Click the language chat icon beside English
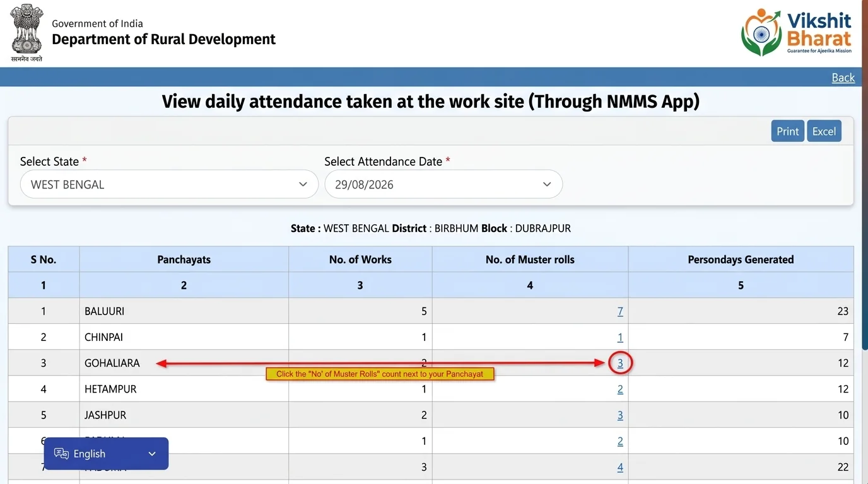 click(61, 454)
